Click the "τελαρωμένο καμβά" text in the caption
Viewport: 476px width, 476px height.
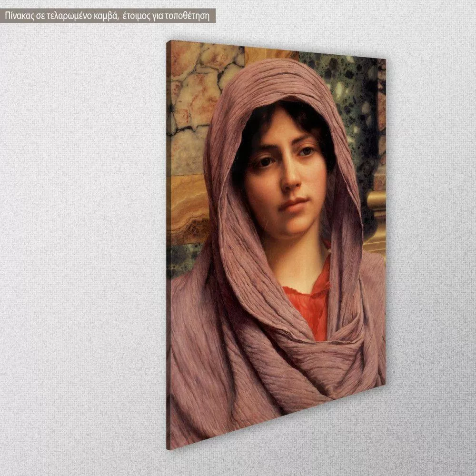82,16
